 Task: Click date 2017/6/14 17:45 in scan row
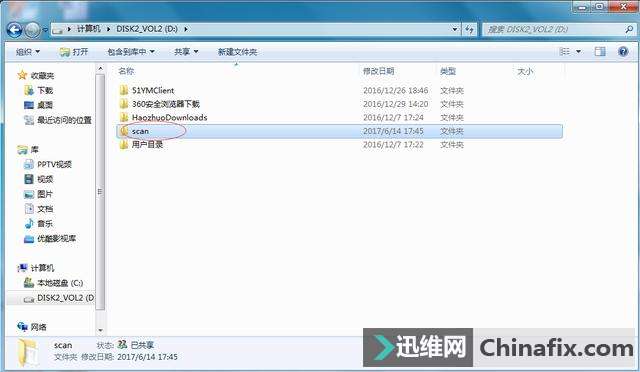point(393,131)
